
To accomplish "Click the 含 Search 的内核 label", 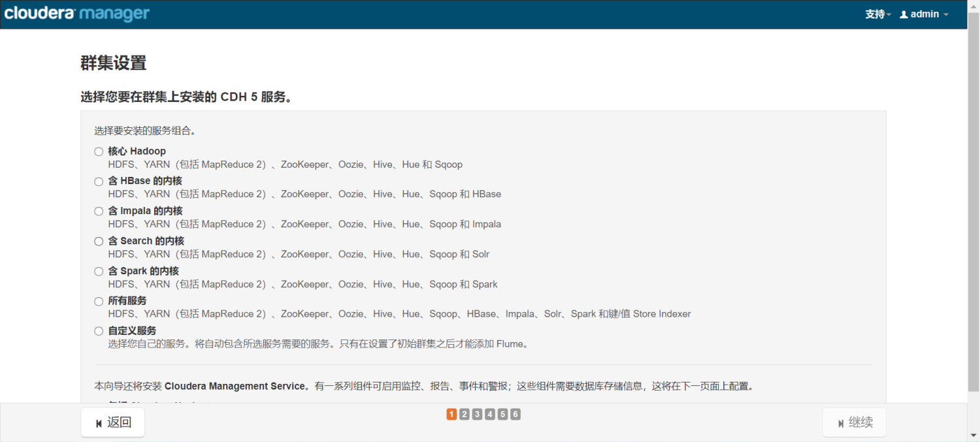I will click(x=146, y=241).
